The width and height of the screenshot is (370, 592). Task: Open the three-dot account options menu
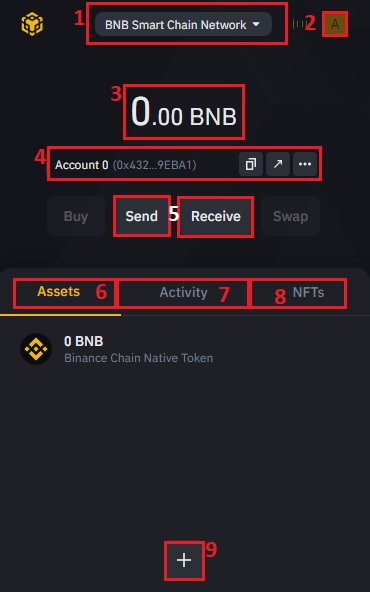tap(305, 164)
